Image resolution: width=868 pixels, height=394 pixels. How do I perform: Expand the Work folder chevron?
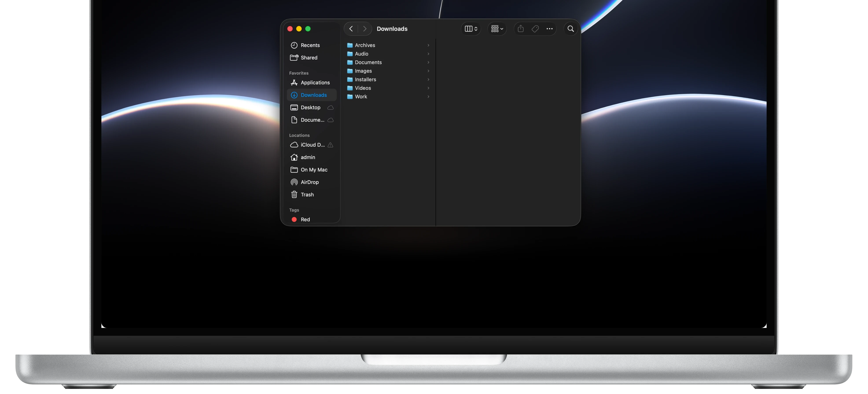pos(428,97)
